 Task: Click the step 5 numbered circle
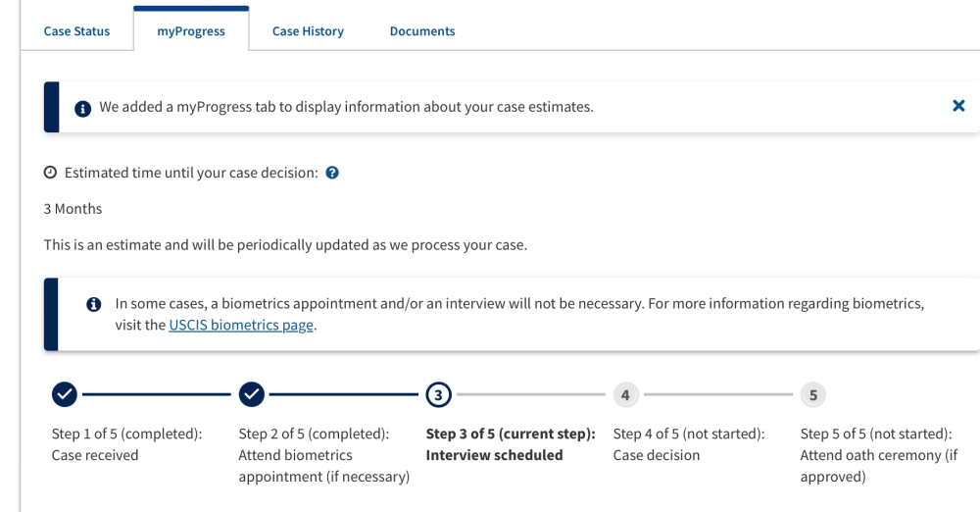(812, 395)
